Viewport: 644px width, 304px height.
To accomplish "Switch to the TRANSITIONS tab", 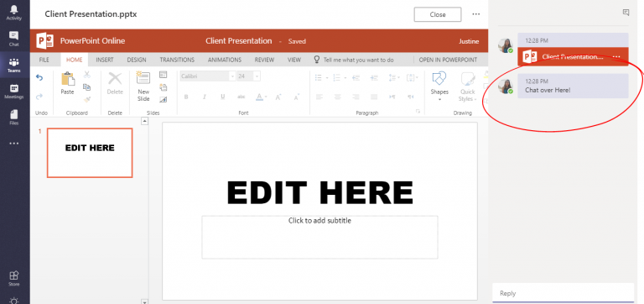I will [177, 60].
